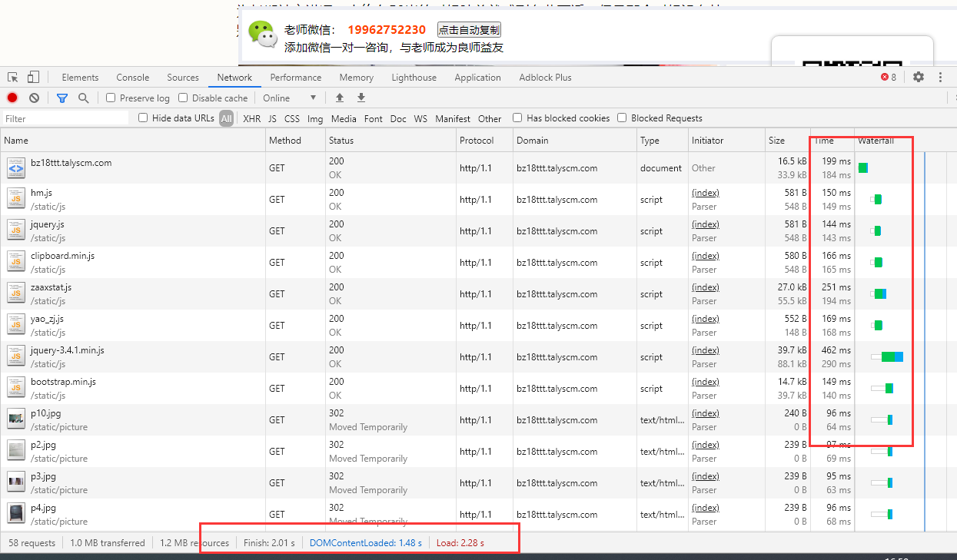Open the Online throttling dropdown
Screen dimensions: 957x560
[x=289, y=98]
